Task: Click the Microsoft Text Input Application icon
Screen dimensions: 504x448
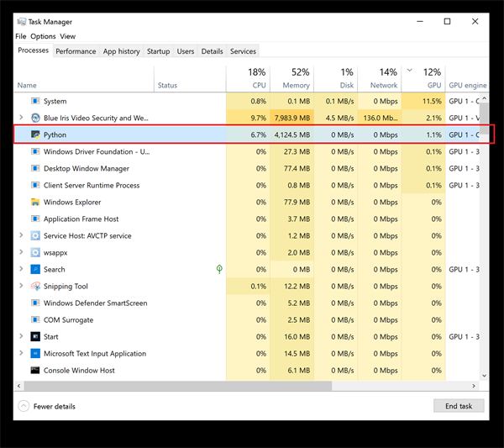Action: click(35, 353)
